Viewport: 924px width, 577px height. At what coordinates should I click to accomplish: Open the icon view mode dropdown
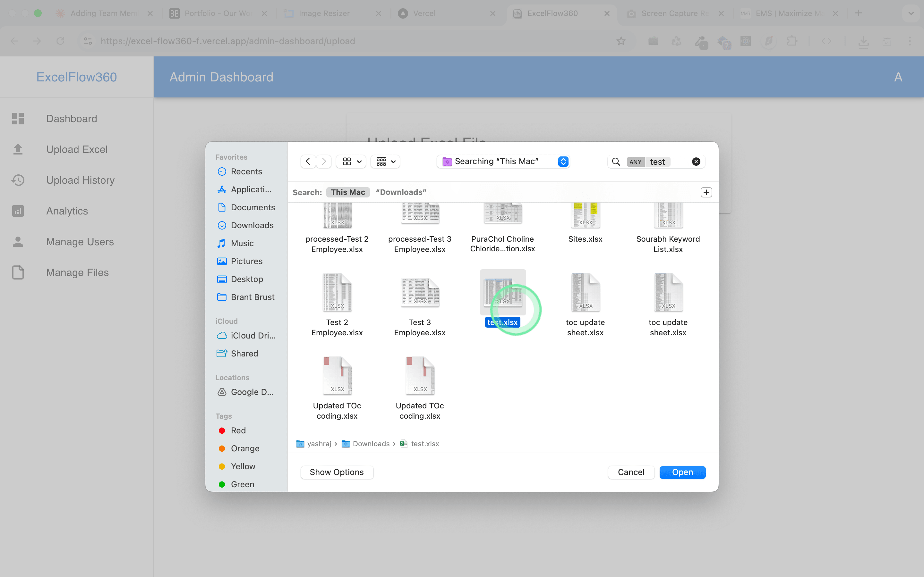(x=351, y=162)
